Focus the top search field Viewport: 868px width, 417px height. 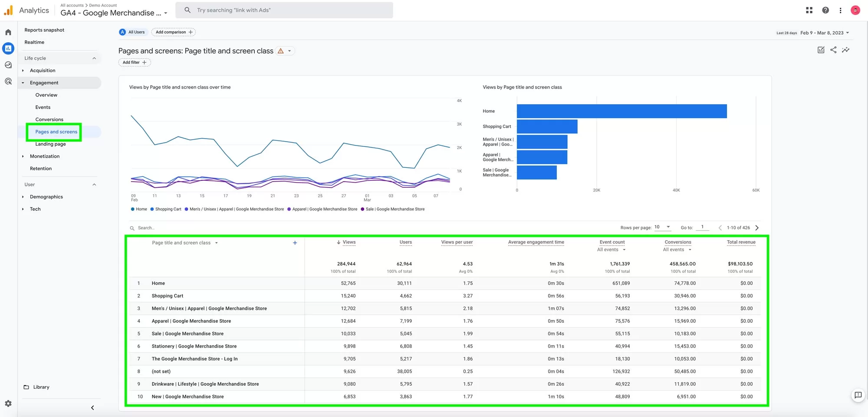tap(284, 10)
